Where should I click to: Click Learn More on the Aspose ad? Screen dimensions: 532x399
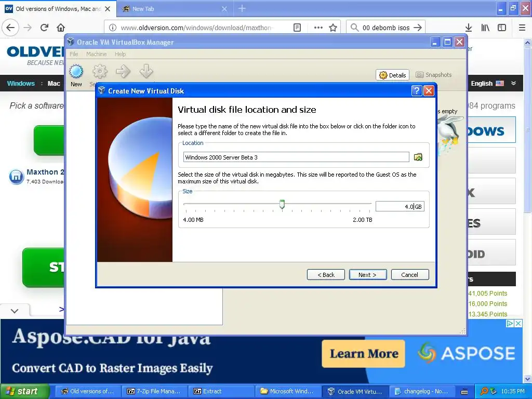click(x=364, y=353)
